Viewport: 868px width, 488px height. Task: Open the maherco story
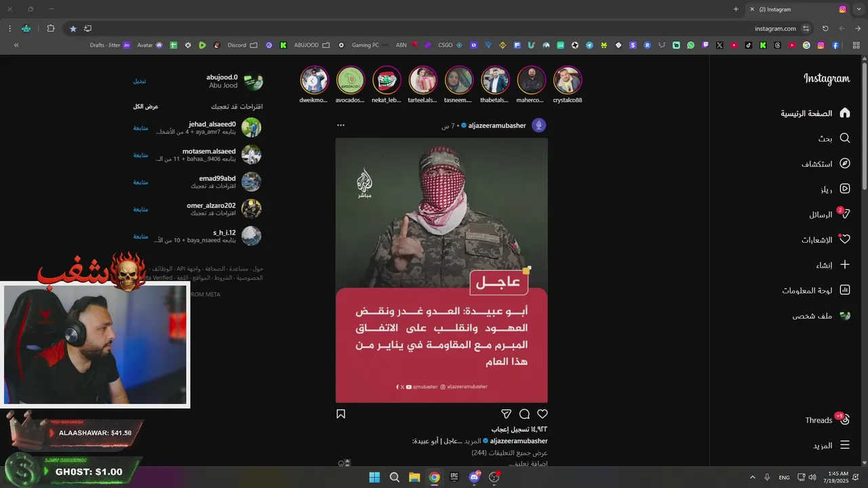click(x=531, y=80)
